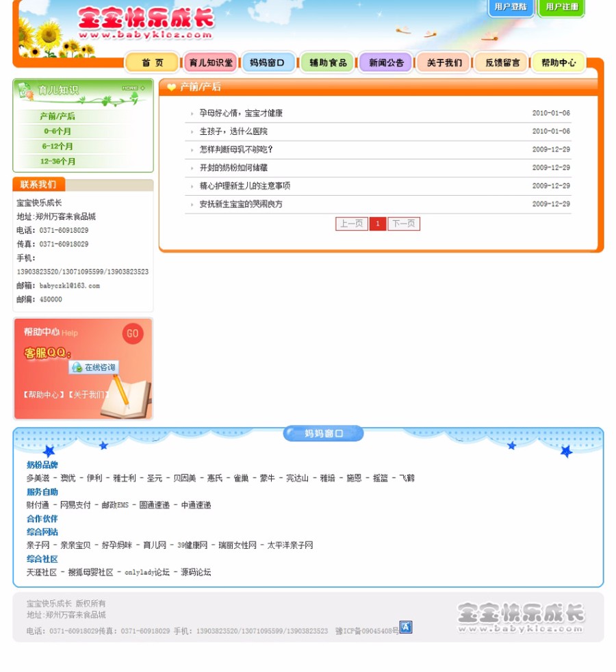Image resolution: width=616 pixels, height=672 pixels.
Task: Open article 安抚新生宝宝的哭闹良方
Action: click(241, 204)
